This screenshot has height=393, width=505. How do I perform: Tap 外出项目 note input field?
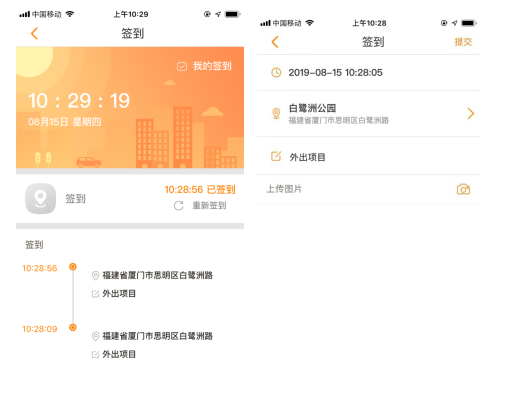click(x=368, y=156)
